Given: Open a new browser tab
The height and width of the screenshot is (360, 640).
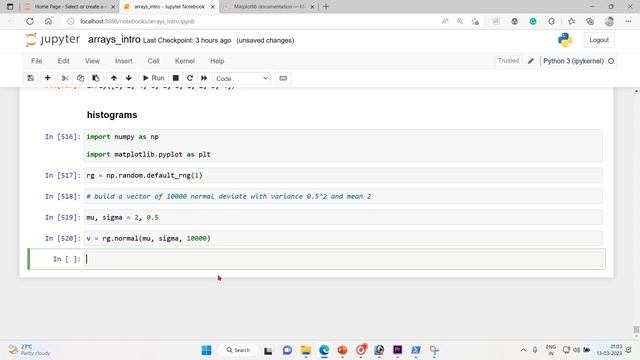Looking at the screenshot, I should click(326, 7).
